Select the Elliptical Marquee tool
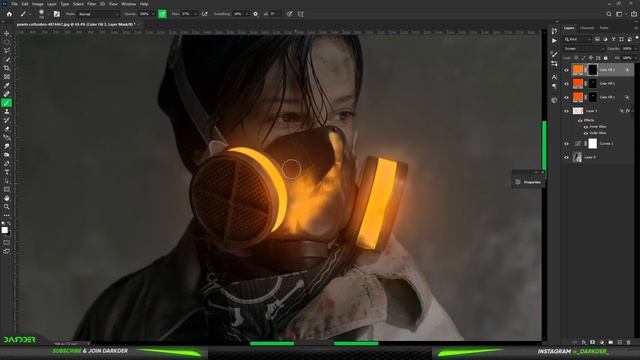The width and height of the screenshot is (640, 360). pos(7,42)
